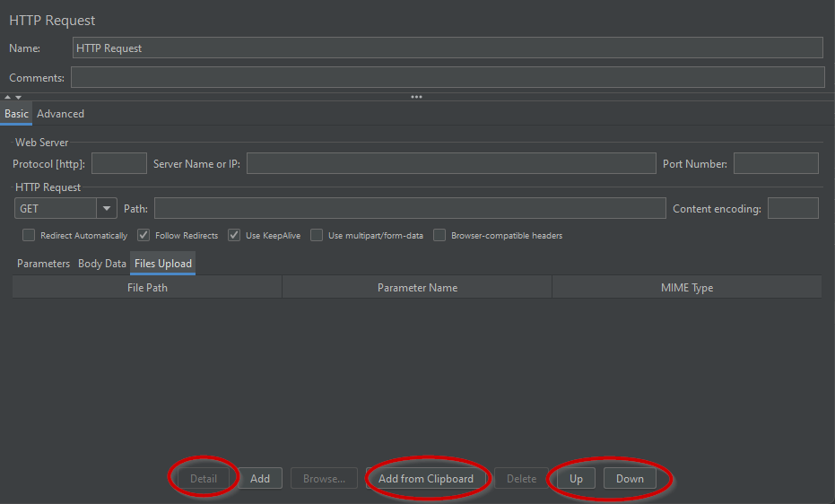
Task: Click the Up button
Action: [x=576, y=479]
